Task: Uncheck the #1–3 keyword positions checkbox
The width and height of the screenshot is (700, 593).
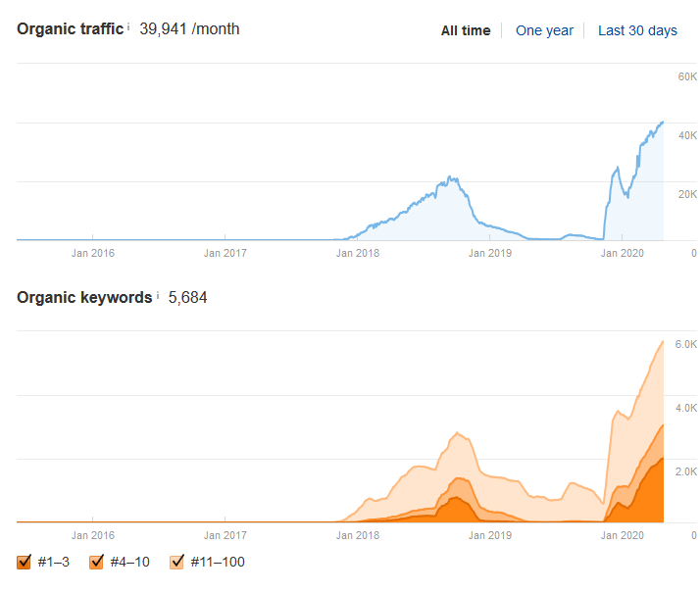Action: tap(24, 562)
